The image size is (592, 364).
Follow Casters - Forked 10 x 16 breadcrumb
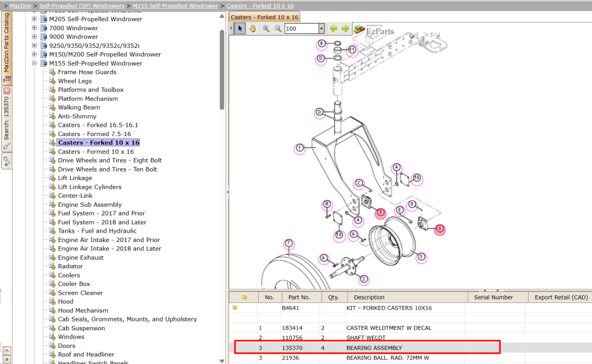tap(260, 6)
